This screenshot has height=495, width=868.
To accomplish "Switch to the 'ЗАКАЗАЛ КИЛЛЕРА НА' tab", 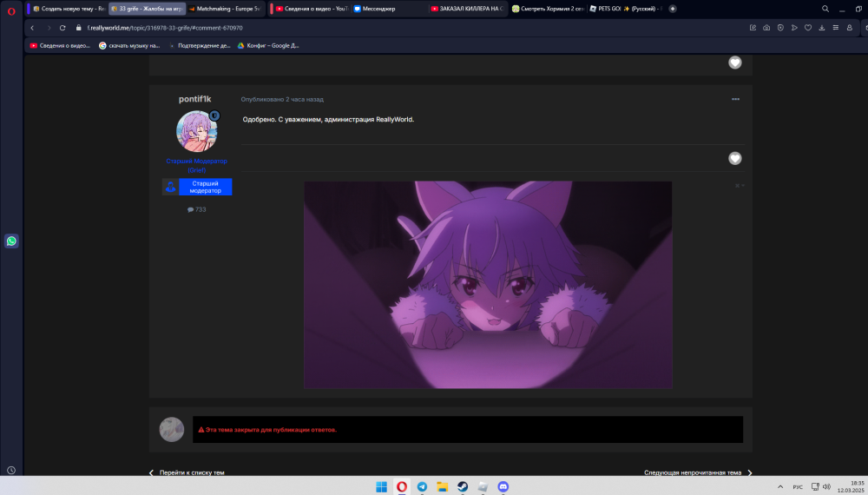I will [469, 9].
